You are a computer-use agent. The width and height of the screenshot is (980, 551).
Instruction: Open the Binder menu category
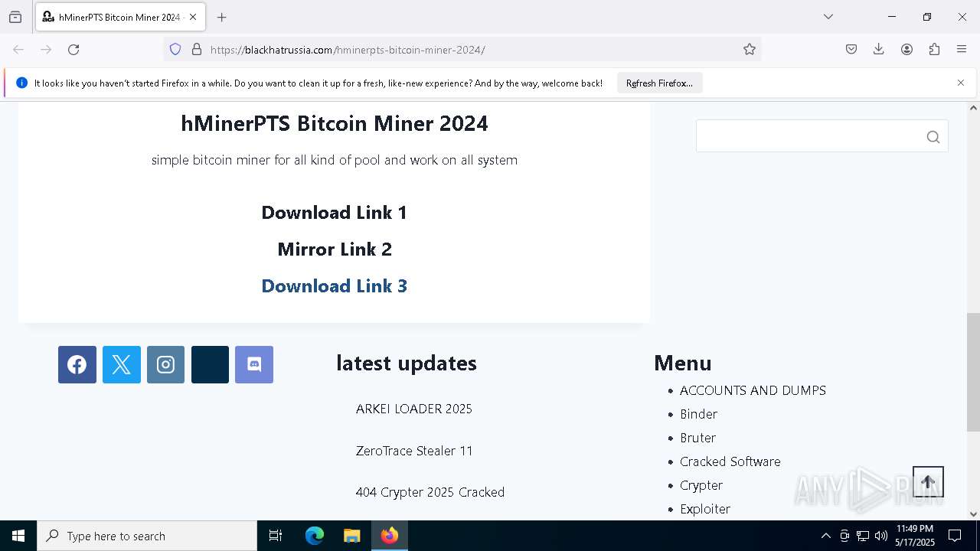pyautogui.click(x=698, y=414)
